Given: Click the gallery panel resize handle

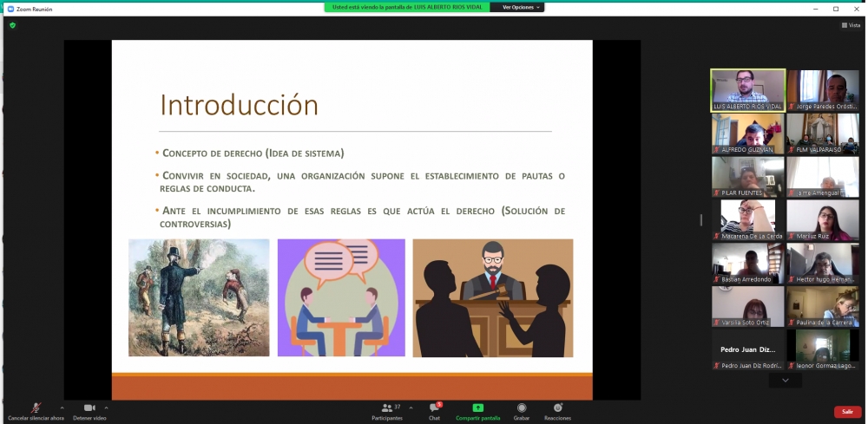Looking at the screenshot, I should (x=701, y=220).
